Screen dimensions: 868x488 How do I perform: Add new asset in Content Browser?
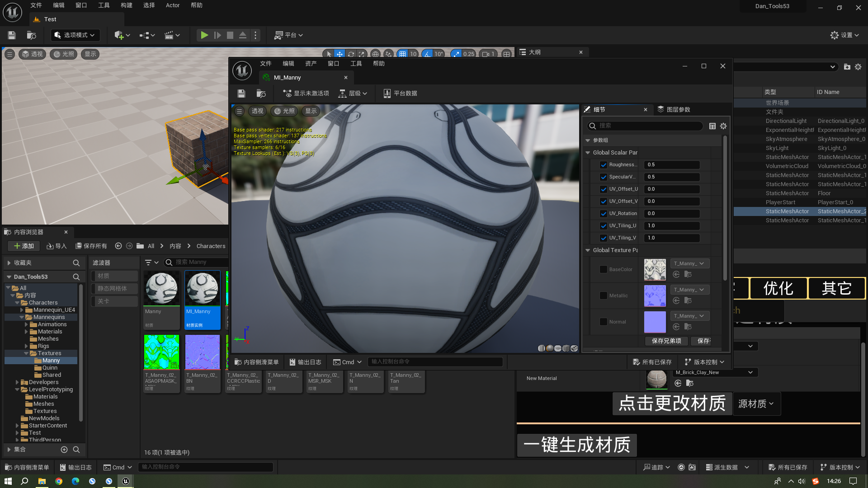click(24, 246)
